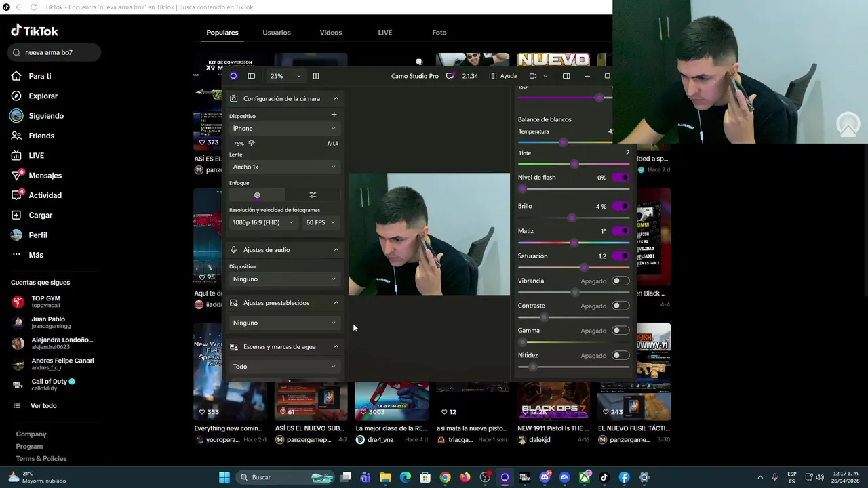Switch to the Videos tab on TikTok
868x488 pixels.
331,33
